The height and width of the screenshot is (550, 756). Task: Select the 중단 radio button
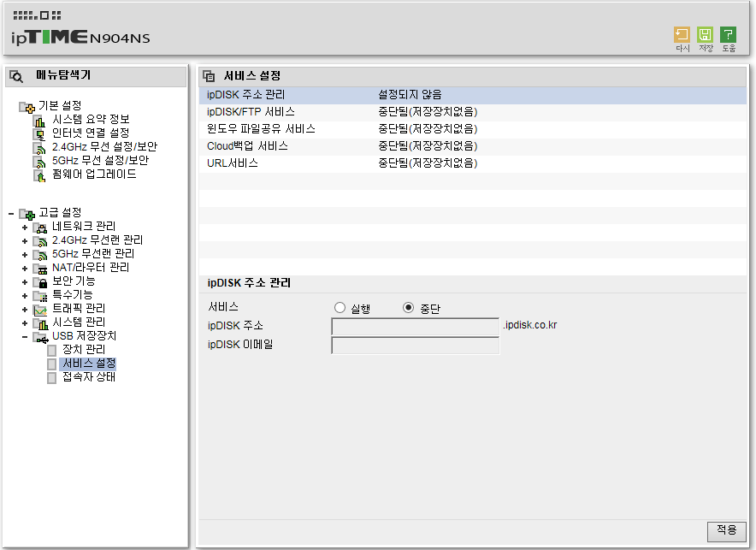(409, 308)
